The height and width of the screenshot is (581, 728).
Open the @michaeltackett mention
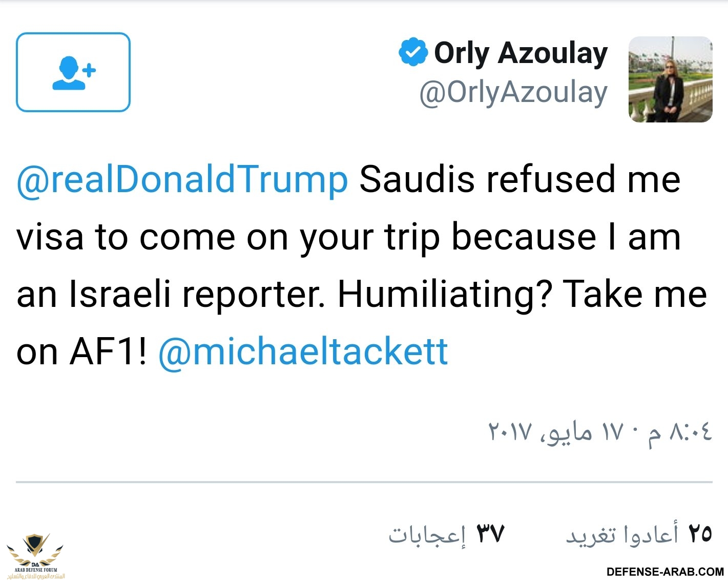pyautogui.click(x=303, y=351)
